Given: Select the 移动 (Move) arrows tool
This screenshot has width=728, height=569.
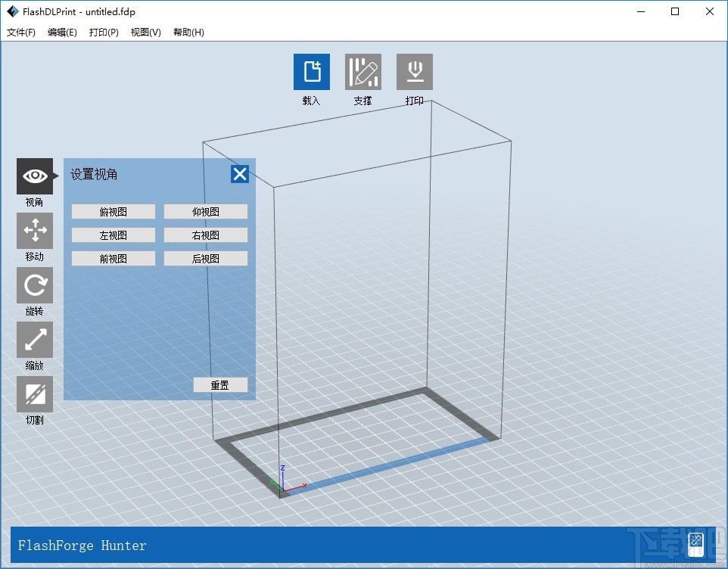Looking at the screenshot, I should (35, 231).
